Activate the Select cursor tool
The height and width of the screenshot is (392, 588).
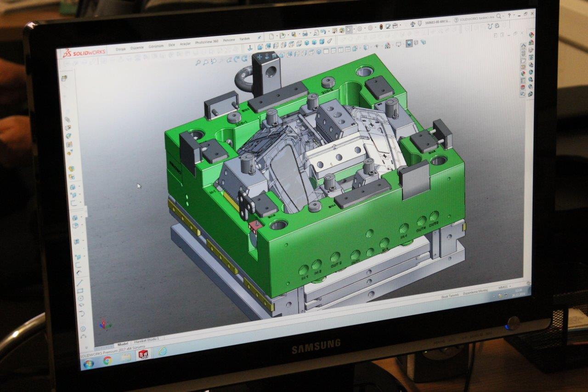(x=348, y=29)
